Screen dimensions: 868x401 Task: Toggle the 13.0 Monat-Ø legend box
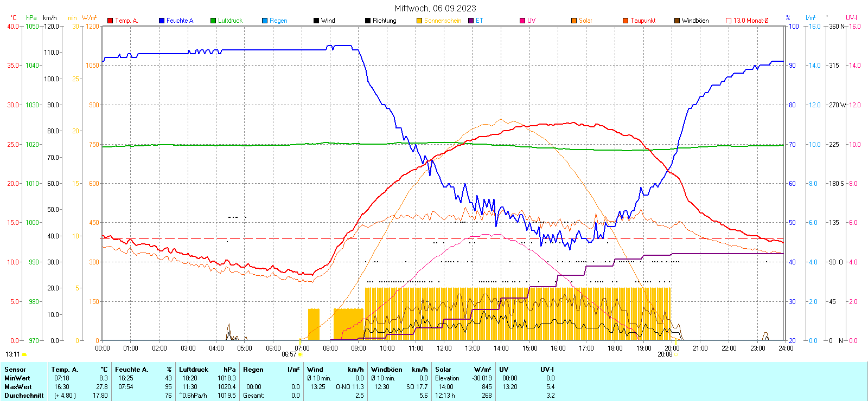click(729, 21)
